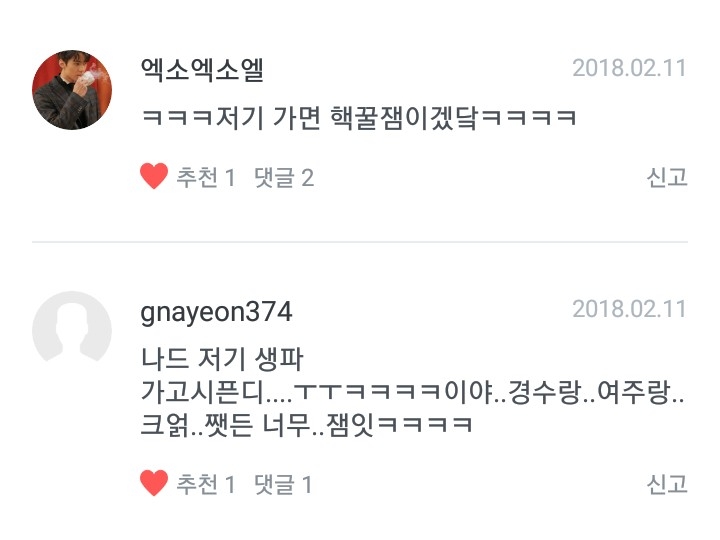Click 추천 1 under gnayeon374's comment
Image resolution: width=720 pixels, height=540 pixels.
pyautogui.click(x=206, y=484)
